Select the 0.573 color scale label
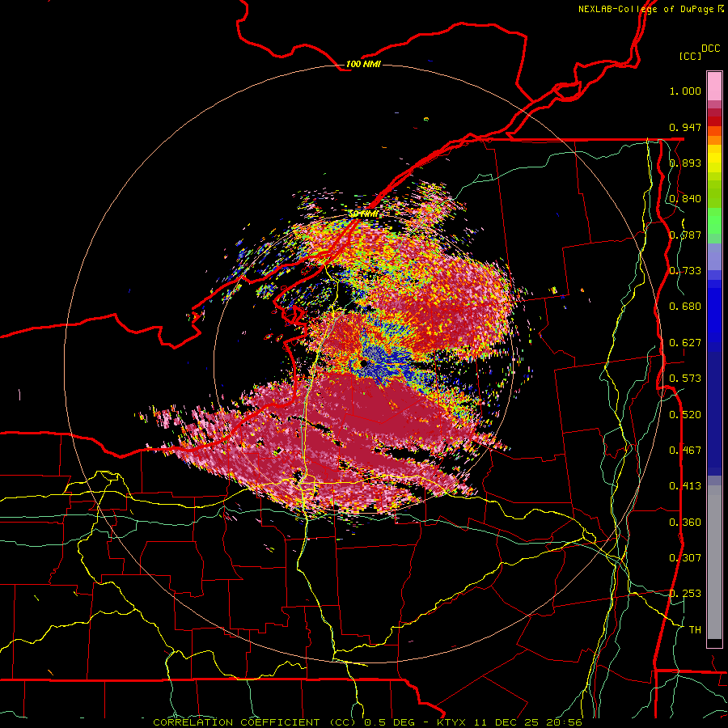The width and height of the screenshot is (728, 728). pos(685,379)
